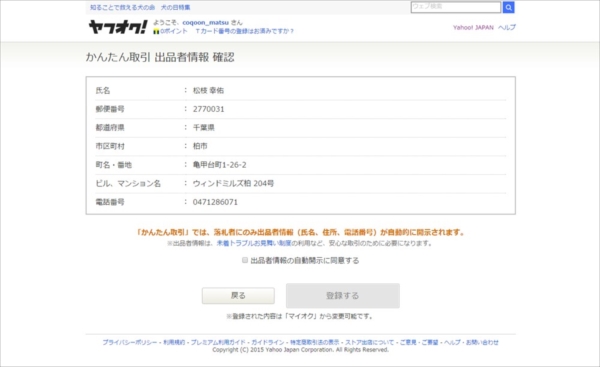Click the かんたん取引 出品者情報 確認 heading
The width and height of the screenshot is (600, 367).
(x=160, y=57)
